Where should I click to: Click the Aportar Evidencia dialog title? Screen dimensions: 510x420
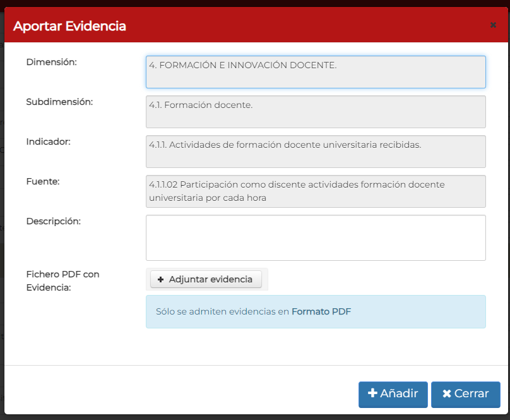(x=69, y=26)
